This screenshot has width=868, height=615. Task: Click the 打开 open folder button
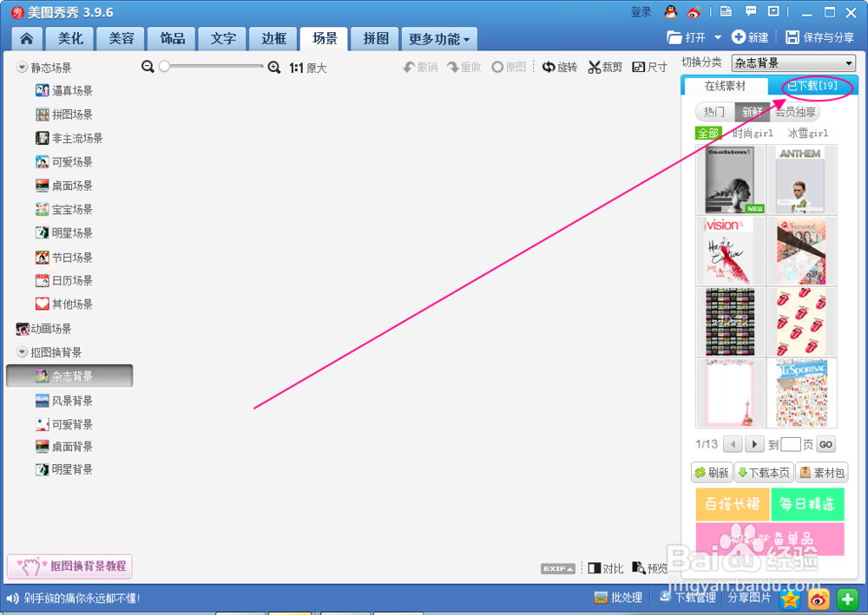pyautogui.click(x=687, y=37)
